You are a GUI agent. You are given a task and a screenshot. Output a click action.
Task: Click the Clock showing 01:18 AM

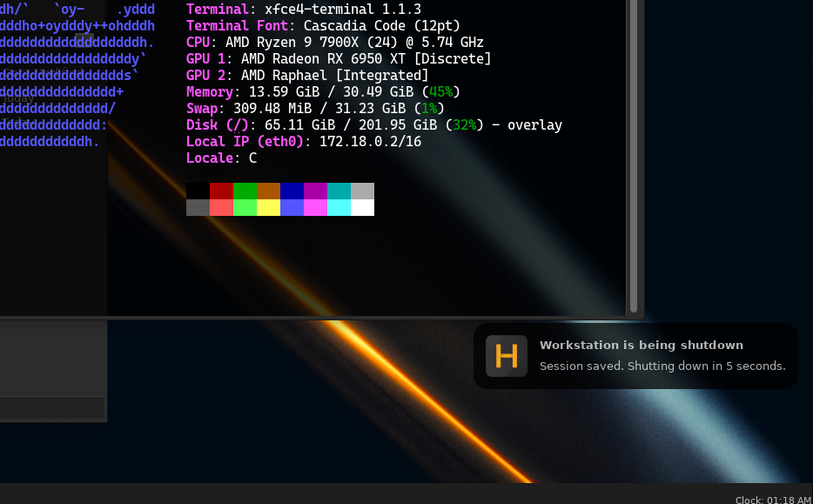[x=773, y=500]
